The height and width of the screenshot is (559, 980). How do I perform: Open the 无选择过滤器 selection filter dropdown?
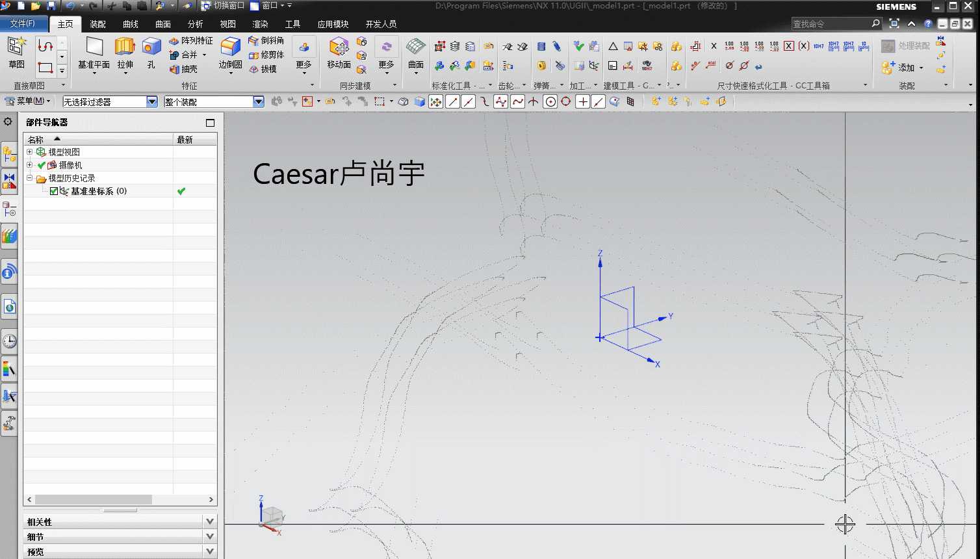[152, 101]
